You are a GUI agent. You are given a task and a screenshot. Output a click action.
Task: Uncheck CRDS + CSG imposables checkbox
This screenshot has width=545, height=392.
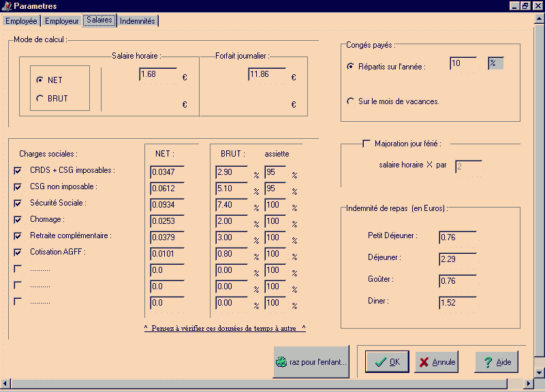tap(18, 171)
